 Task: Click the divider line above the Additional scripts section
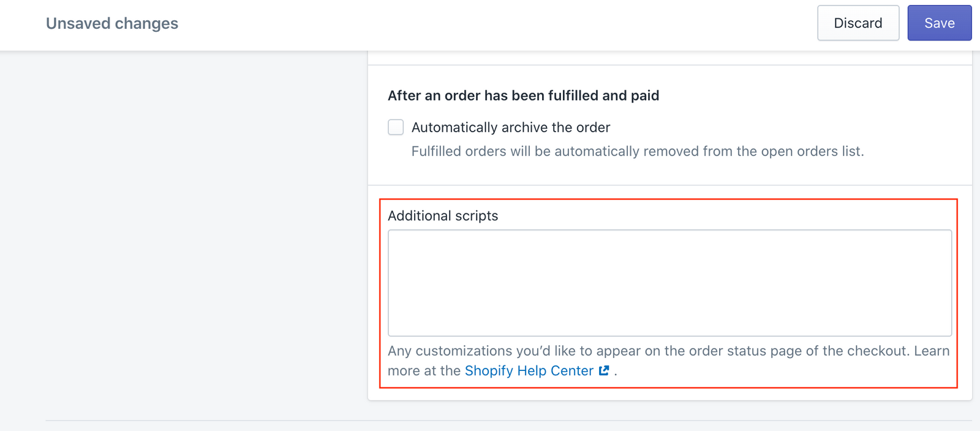coord(669,185)
